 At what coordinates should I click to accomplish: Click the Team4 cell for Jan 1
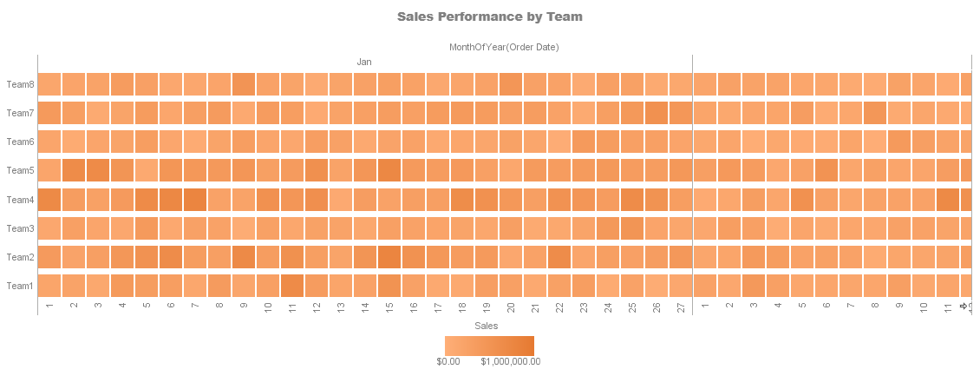[49, 200]
